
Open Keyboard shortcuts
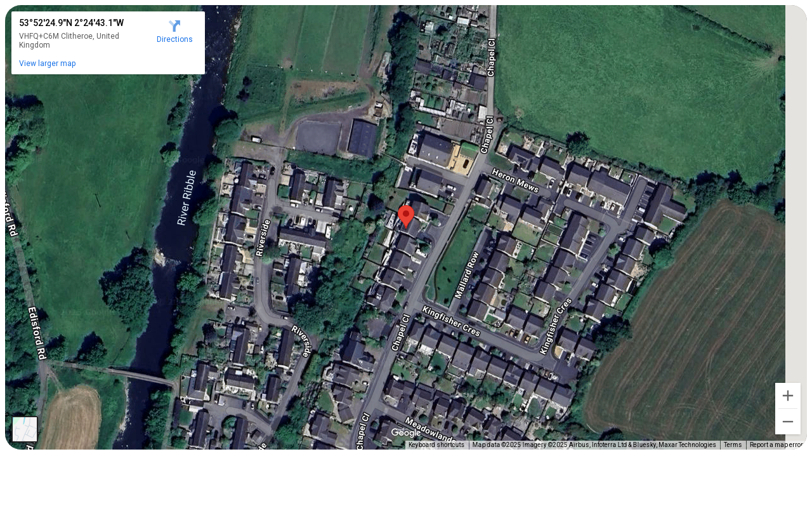436,445
